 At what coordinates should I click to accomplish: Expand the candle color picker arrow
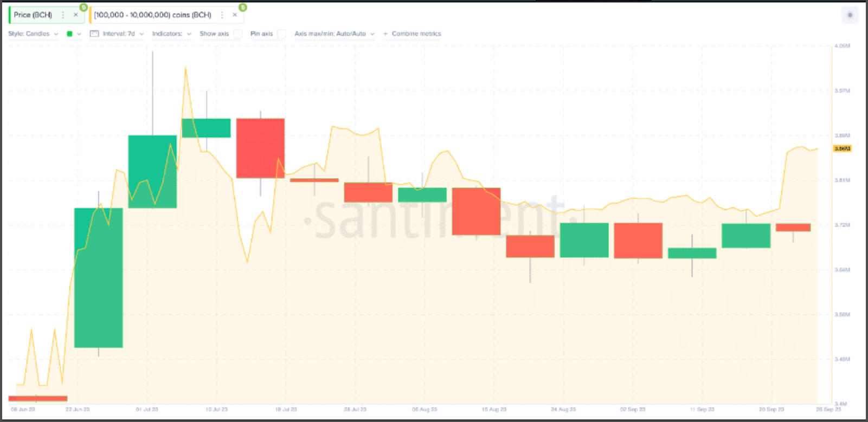coord(79,34)
